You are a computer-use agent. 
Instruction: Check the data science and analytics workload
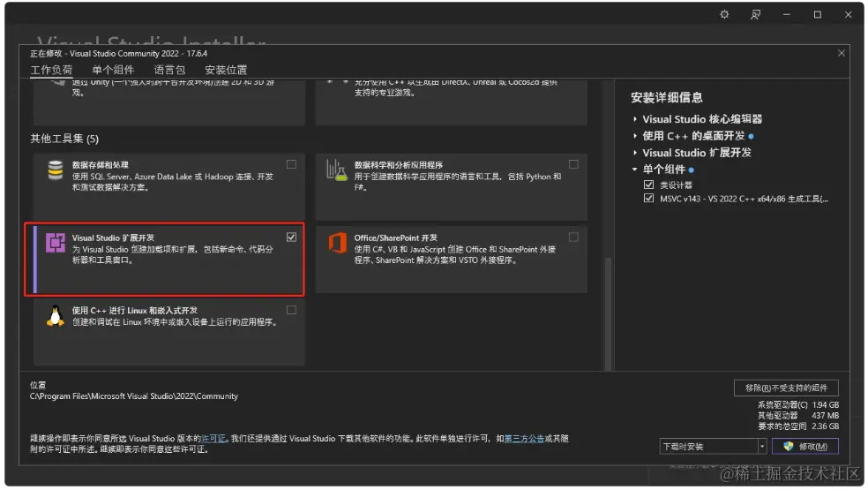point(573,164)
